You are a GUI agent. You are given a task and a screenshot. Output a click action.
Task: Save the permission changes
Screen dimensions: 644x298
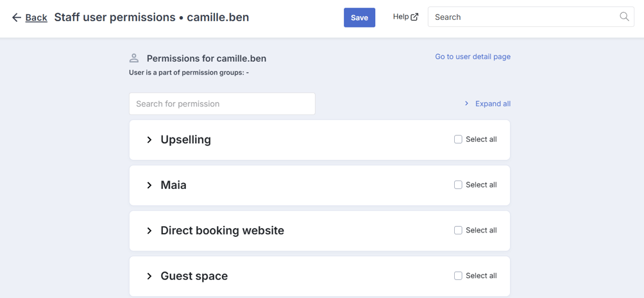(x=359, y=18)
